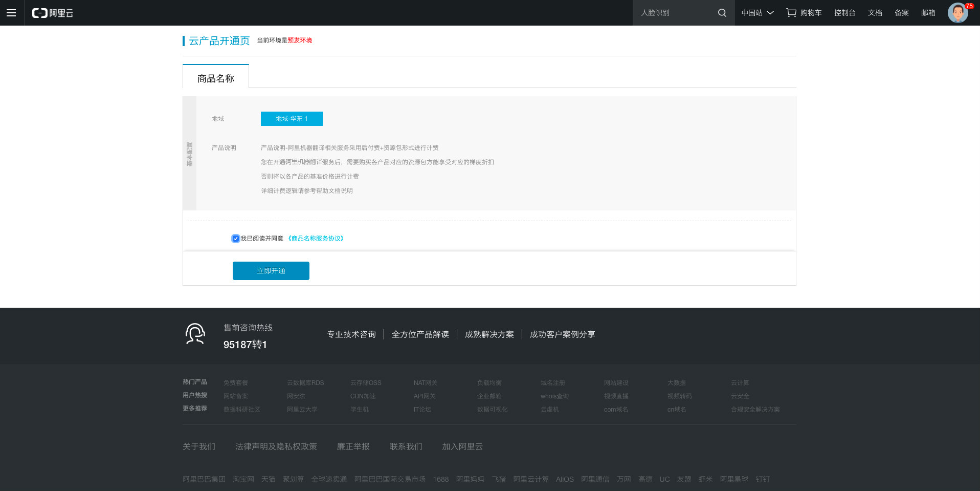Viewport: 980px width, 491px height.
Task: Click 关于我们 in the footer
Action: pyautogui.click(x=199, y=446)
